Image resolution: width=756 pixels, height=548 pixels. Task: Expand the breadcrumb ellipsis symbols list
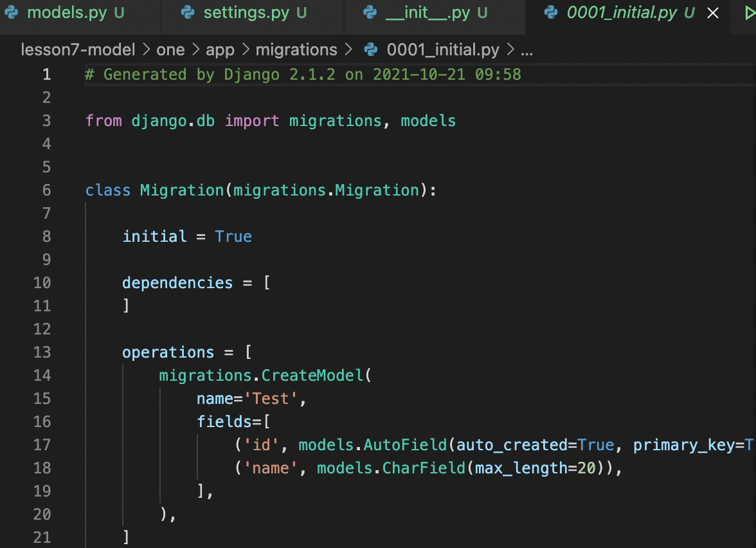pos(527,50)
